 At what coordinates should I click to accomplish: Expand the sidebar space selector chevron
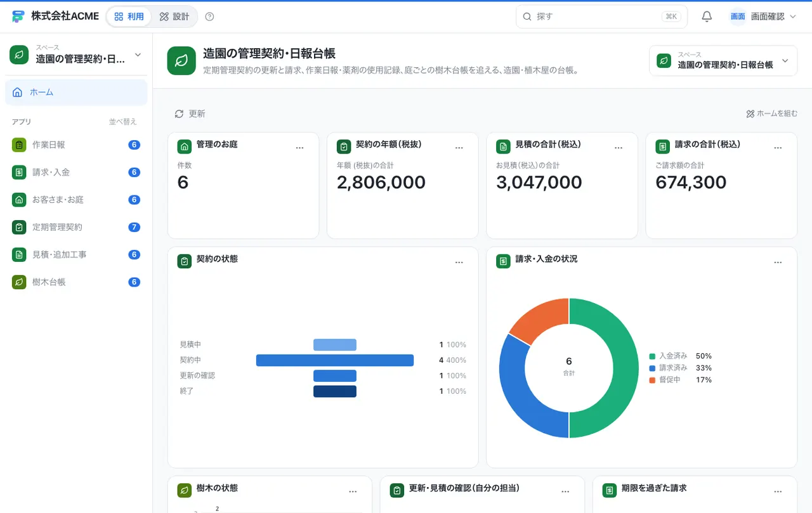coord(138,55)
